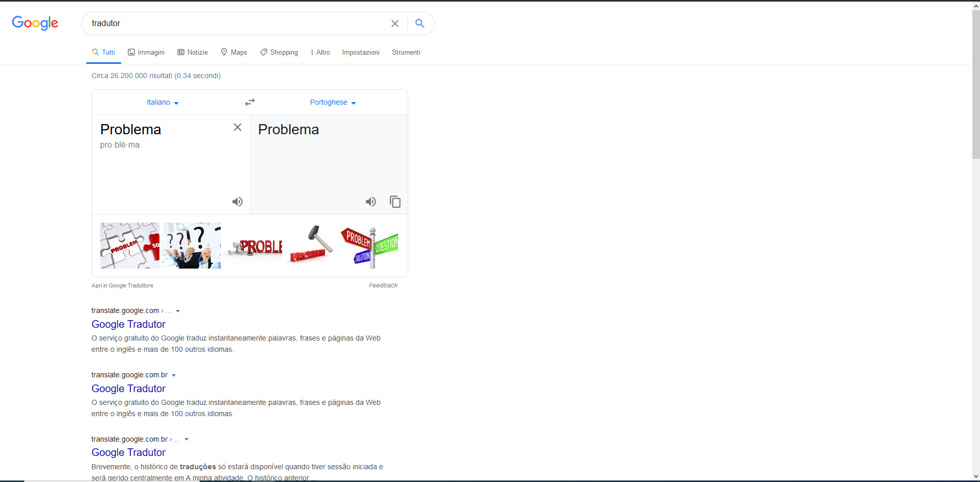980x482 pixels.
Task: Click the scroll-up arrow of the page scrollbar
Action: tap(976, 6)
